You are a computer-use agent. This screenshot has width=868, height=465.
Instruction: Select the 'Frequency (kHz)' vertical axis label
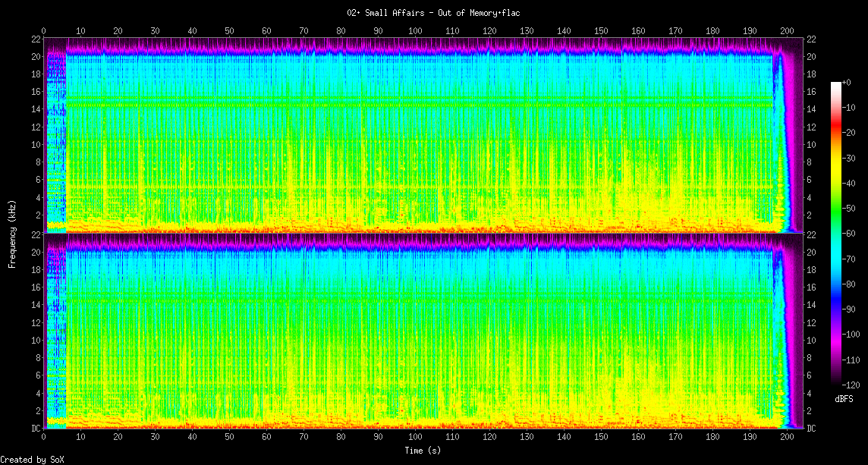pyautogui.click(x=12, y=232)
